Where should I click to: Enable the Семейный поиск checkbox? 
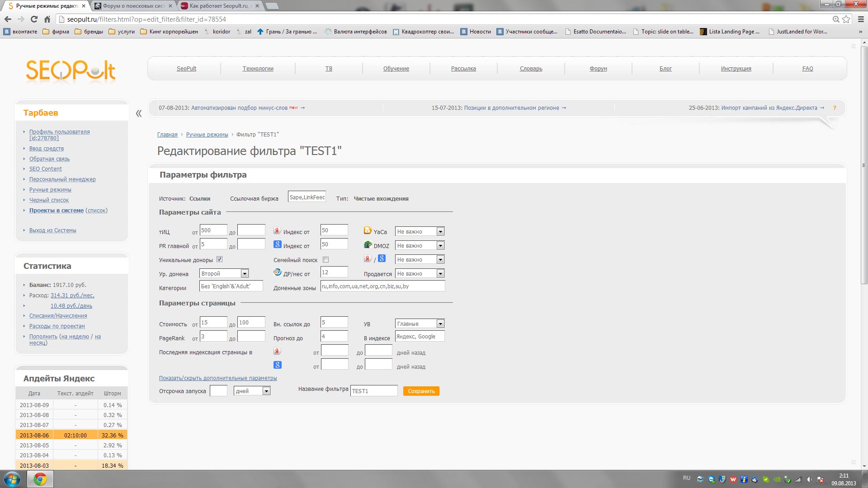point(326,260)
